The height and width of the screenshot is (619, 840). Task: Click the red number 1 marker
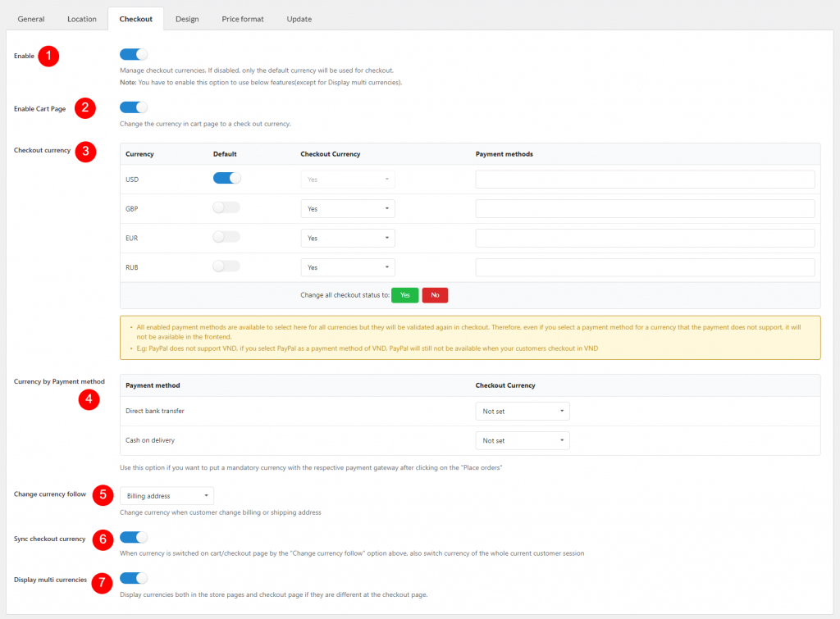(x=49, y=56)
